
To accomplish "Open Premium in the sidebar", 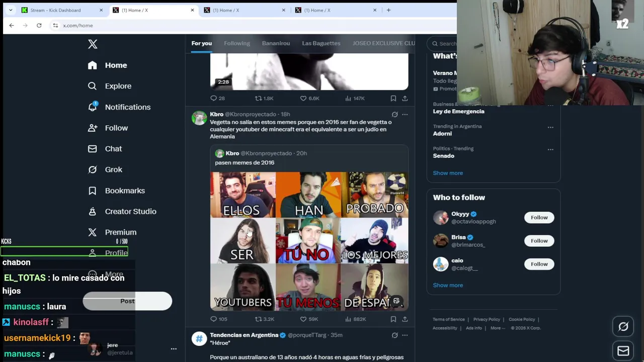I will (112, 232).
